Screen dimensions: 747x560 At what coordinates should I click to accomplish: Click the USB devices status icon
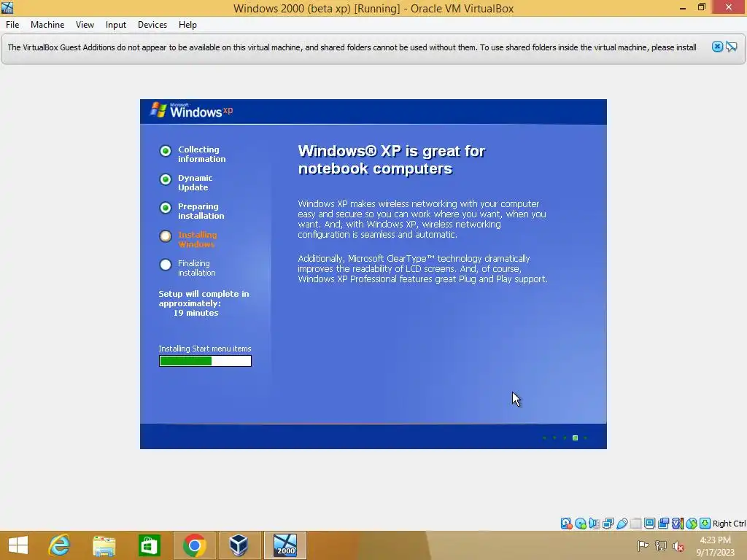[x=622, y=524]
